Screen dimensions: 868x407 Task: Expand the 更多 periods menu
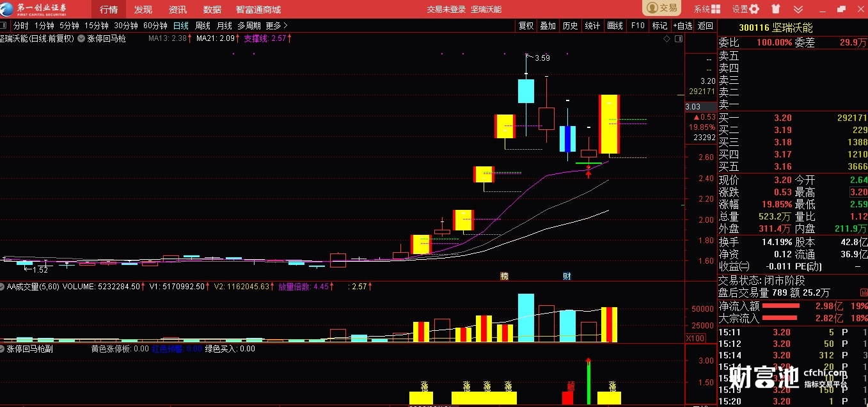276,26
